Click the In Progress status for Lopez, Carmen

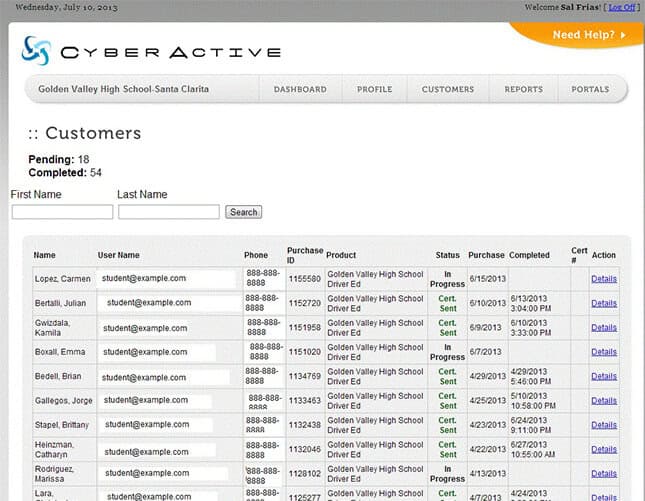coord(448,279)
